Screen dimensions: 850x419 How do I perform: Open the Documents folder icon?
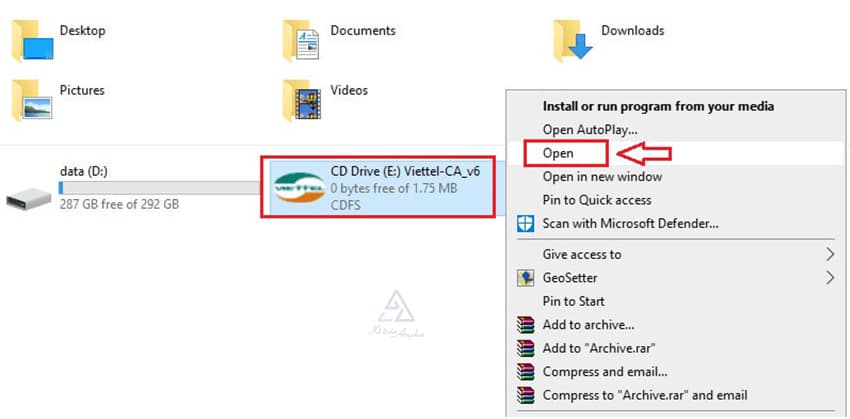click(302, 42)
